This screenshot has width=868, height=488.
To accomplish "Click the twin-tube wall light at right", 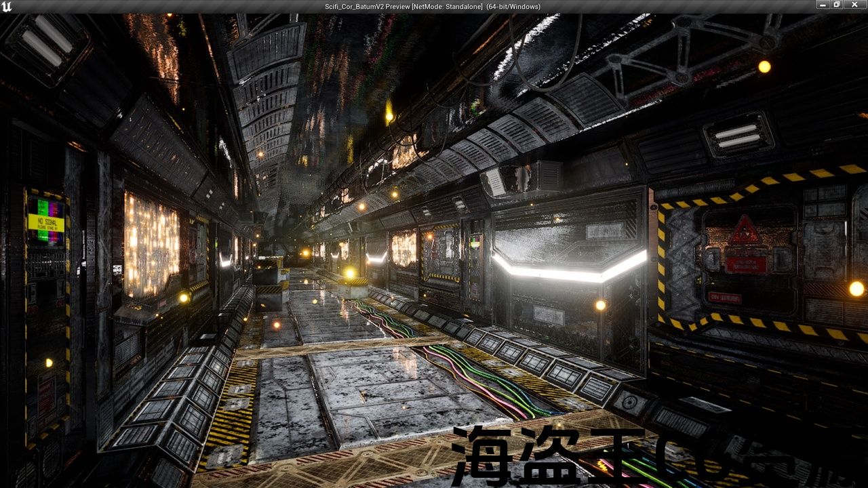I will pyautogui.click(x=738, y=135).
